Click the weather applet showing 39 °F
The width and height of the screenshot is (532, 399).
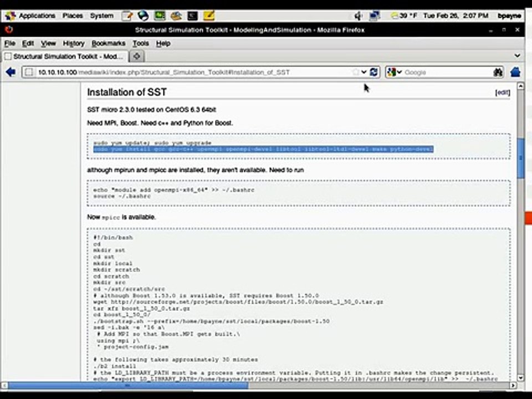point(405,16)
